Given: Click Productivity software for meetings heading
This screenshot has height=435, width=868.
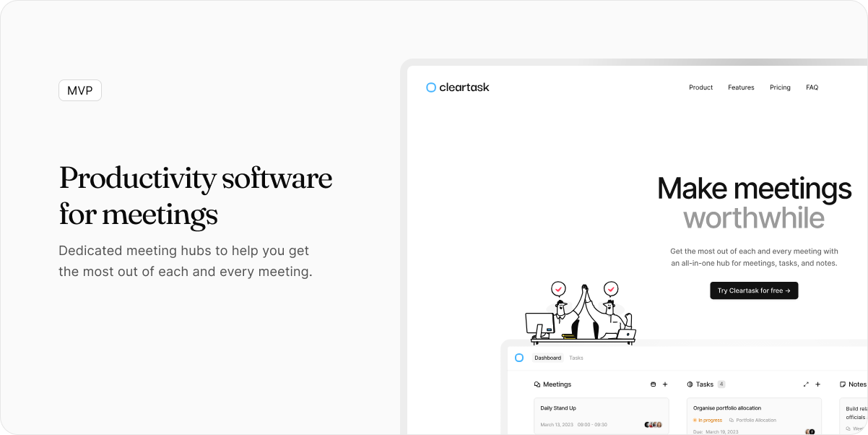Looking at the screenshot, I should (x=196, y=197).
